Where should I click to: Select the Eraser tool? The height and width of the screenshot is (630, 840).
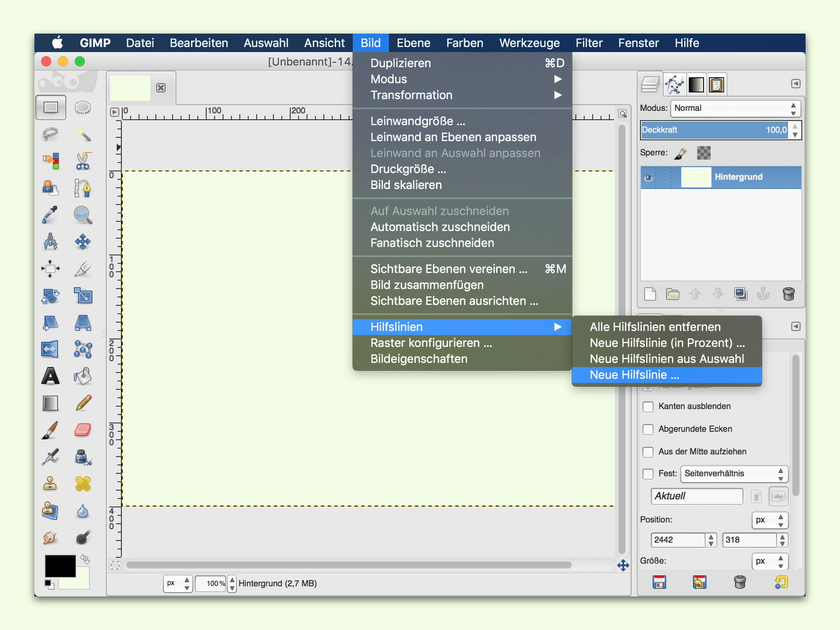point(82,430)
